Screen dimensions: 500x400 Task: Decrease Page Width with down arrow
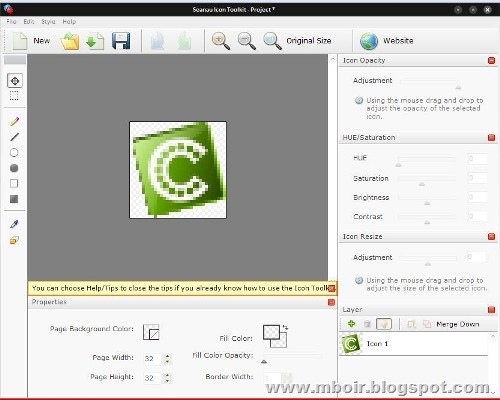click(x=167, y=362)
